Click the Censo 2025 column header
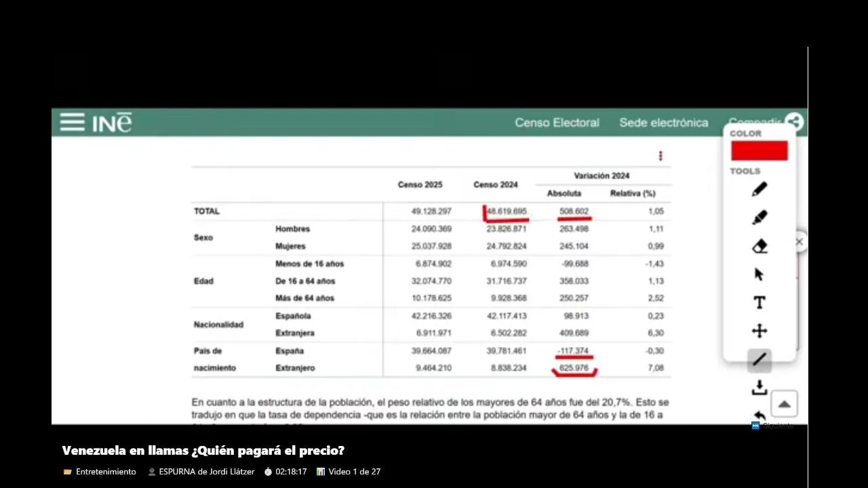 click(x=420, y=185)
